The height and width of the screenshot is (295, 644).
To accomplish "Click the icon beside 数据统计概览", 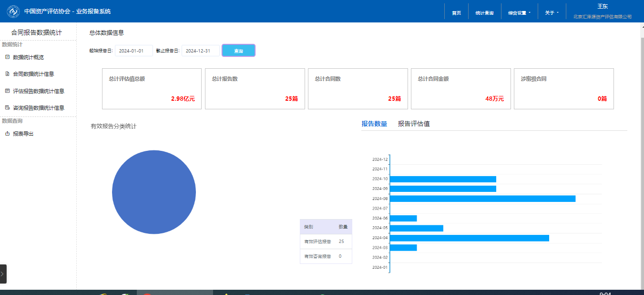I will click(x=7, y=57).
